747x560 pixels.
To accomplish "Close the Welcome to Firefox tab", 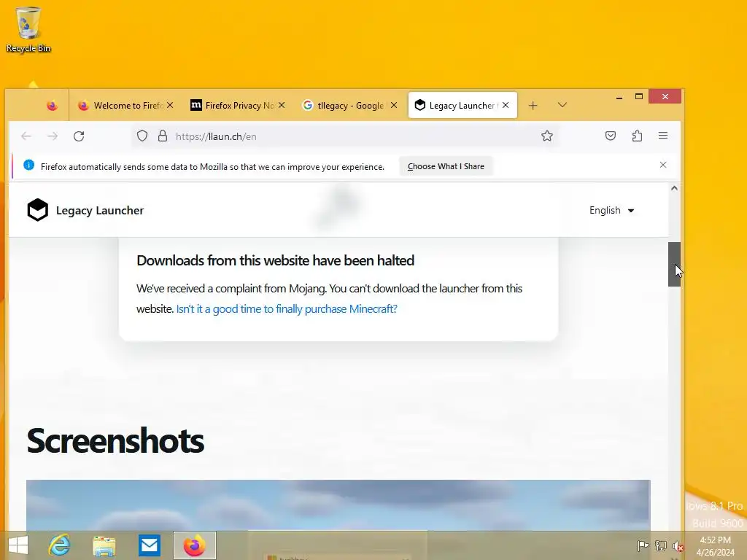I will coord(170,105).
